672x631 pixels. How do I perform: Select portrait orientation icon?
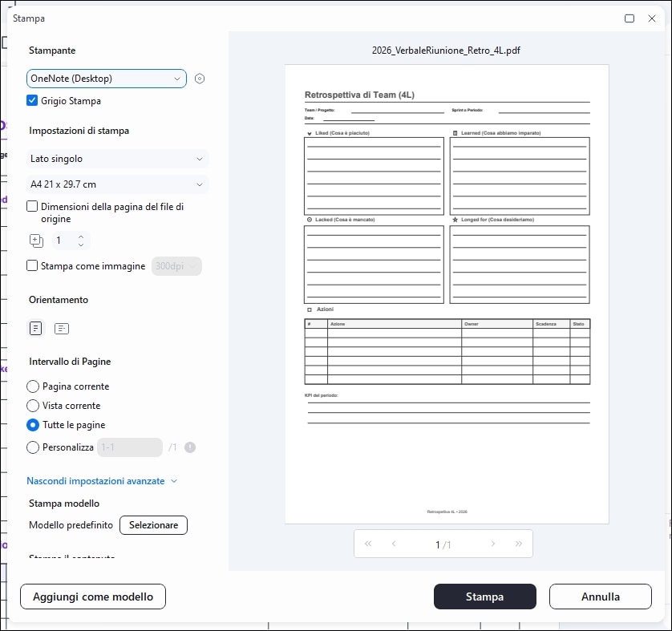(35, 328)
